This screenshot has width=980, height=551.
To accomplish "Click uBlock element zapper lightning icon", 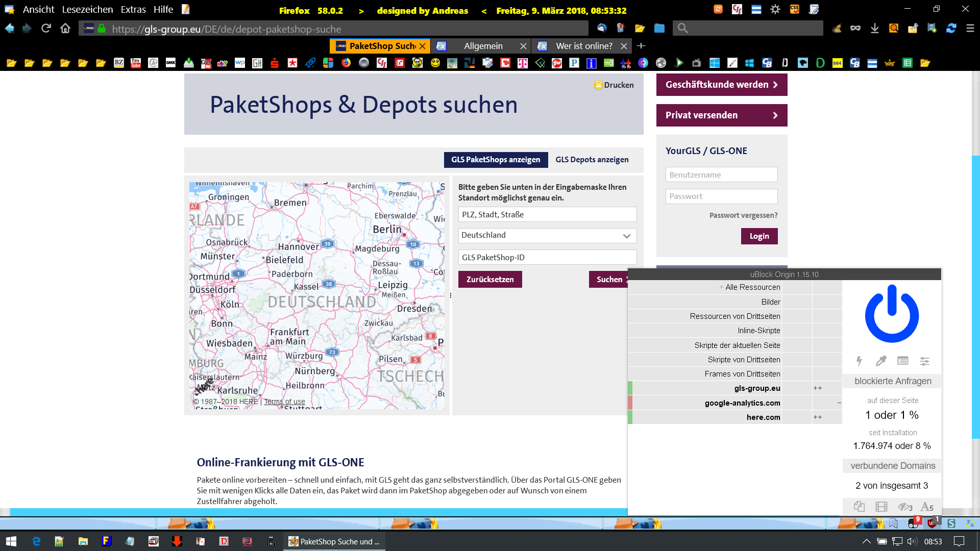I will [859, 361].
